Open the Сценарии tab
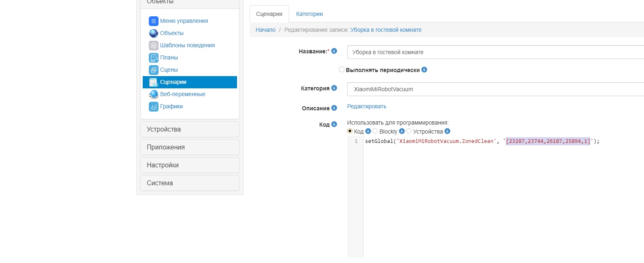The height and width of the screenshot is (263, 644). tap(269, 14)
